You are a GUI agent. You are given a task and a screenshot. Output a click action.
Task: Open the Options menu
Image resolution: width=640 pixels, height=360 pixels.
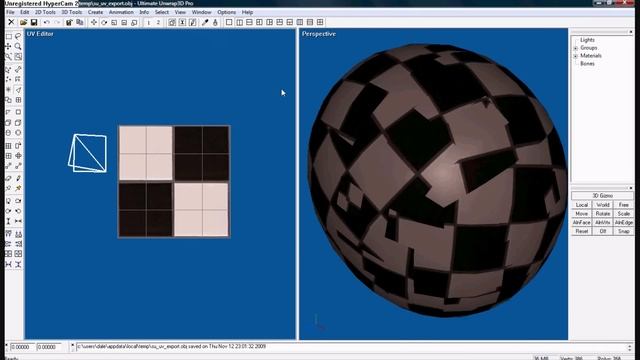pyautogui.click(x=227, y=12)
